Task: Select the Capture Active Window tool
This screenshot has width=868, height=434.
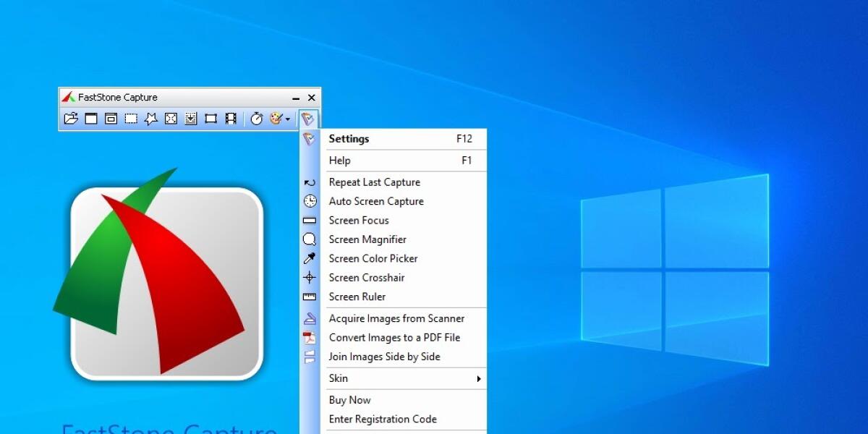Action: pos(90,119)
